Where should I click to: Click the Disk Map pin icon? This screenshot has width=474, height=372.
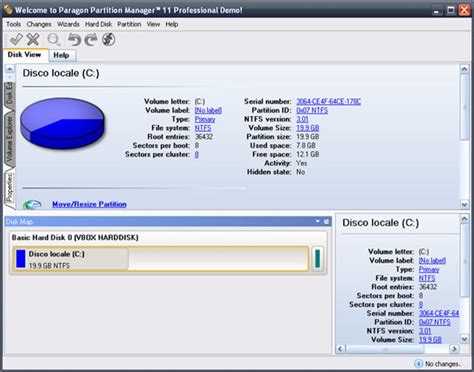point(326,221)
